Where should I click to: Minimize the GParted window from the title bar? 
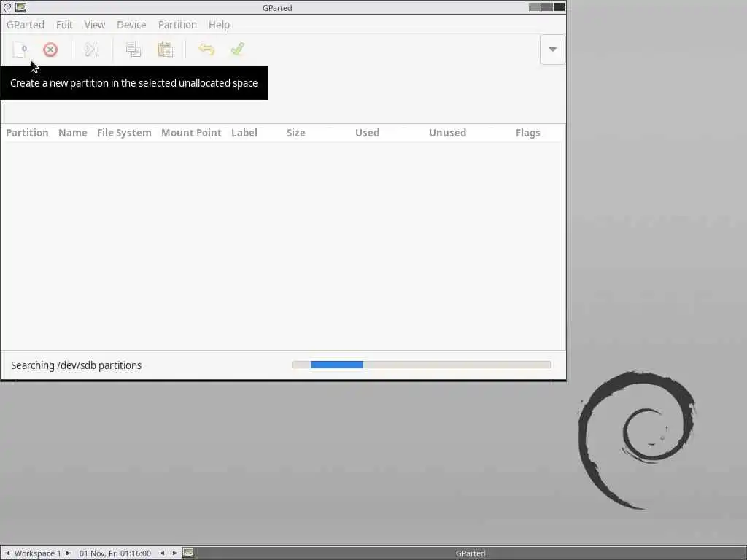click(x=535, y=7)
